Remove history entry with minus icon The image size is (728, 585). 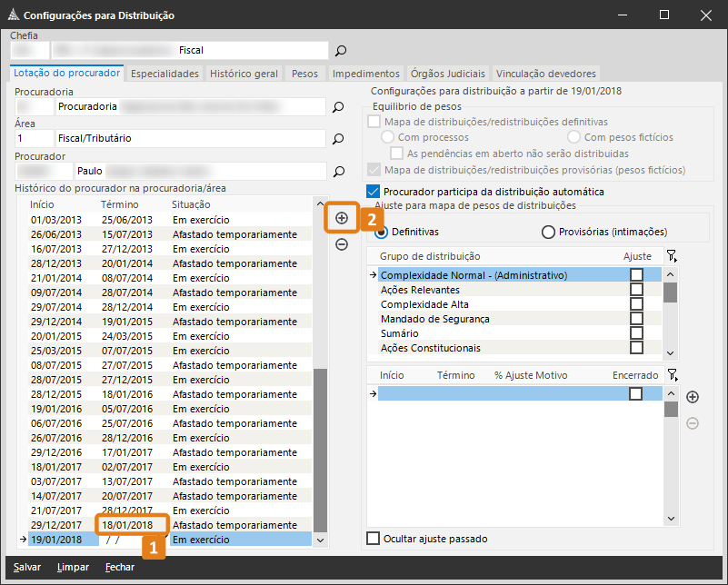point(342,244)
